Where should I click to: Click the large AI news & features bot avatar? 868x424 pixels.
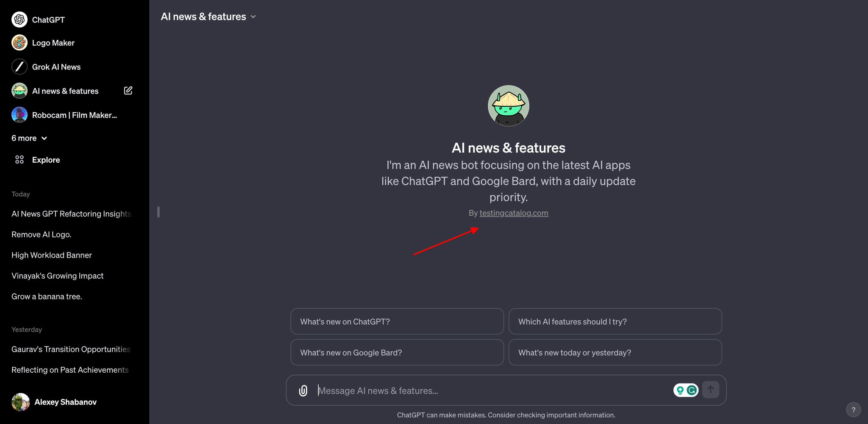click(x=509, y=106)
